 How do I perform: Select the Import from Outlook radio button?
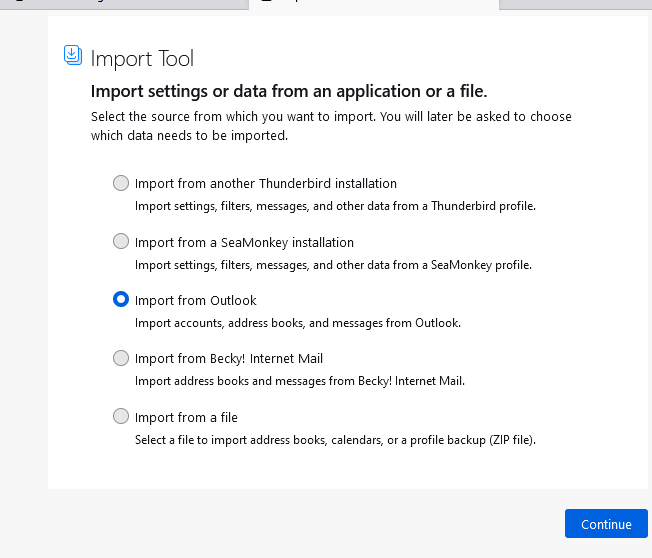[121, 299]
